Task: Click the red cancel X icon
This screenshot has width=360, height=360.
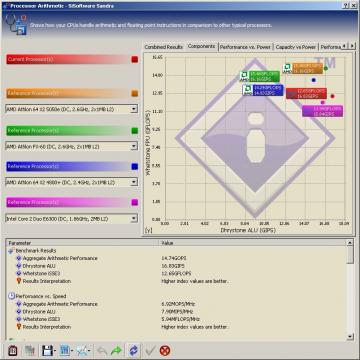Action: [165, 350]
